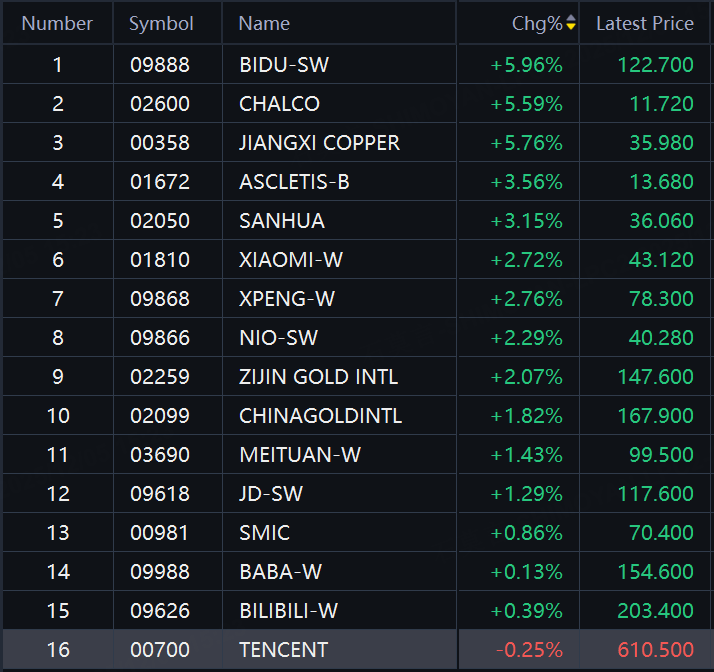
Task: Click symbol code 09888
Action: (x=160, y=65)
